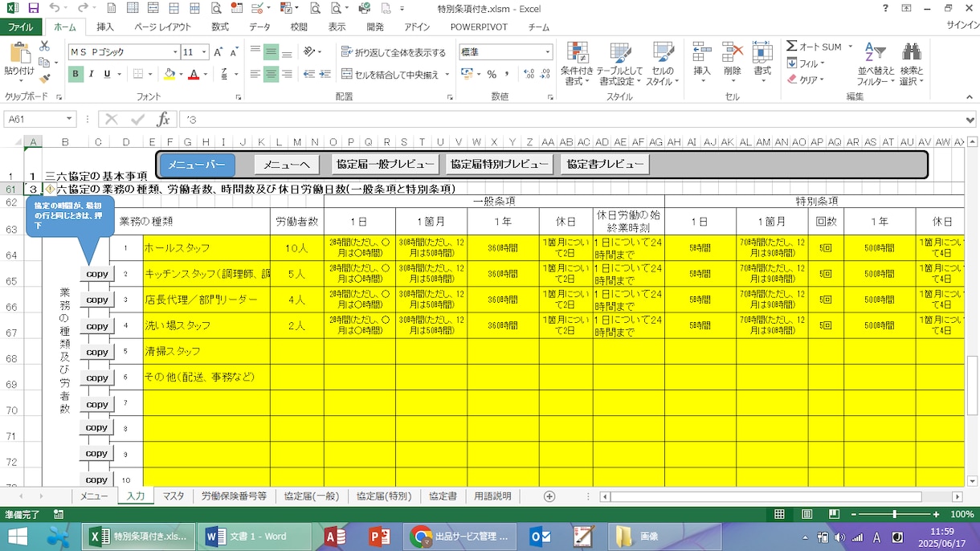Decrease font size with the small A icon
This screenshot has height=551, width=980.
pos(234,52)
